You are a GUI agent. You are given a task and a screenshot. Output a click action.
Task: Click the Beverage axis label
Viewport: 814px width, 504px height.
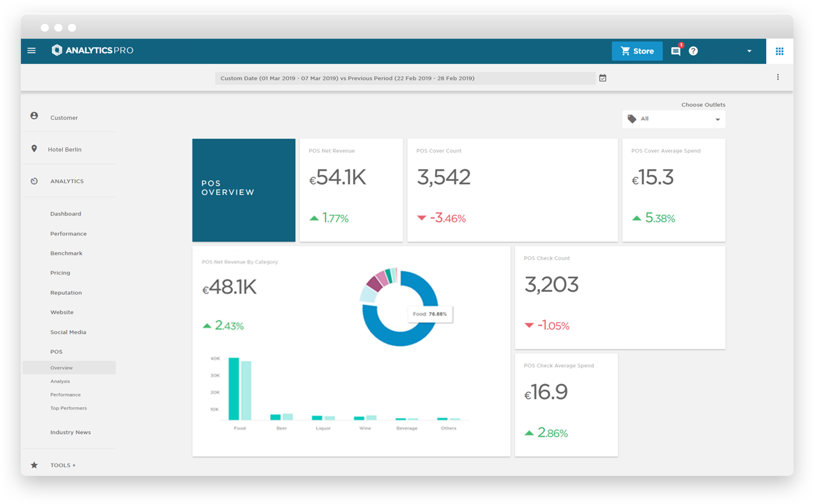tap(407, 428)
